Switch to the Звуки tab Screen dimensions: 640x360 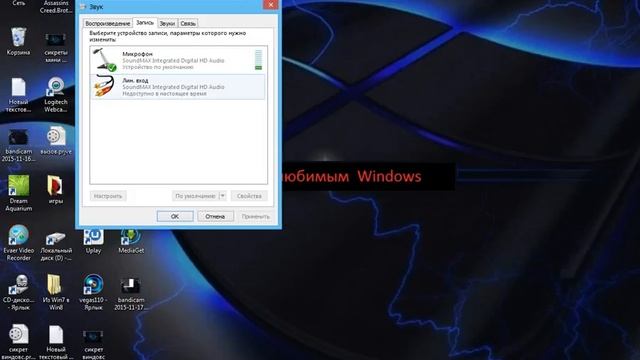[x=167, y=23]
